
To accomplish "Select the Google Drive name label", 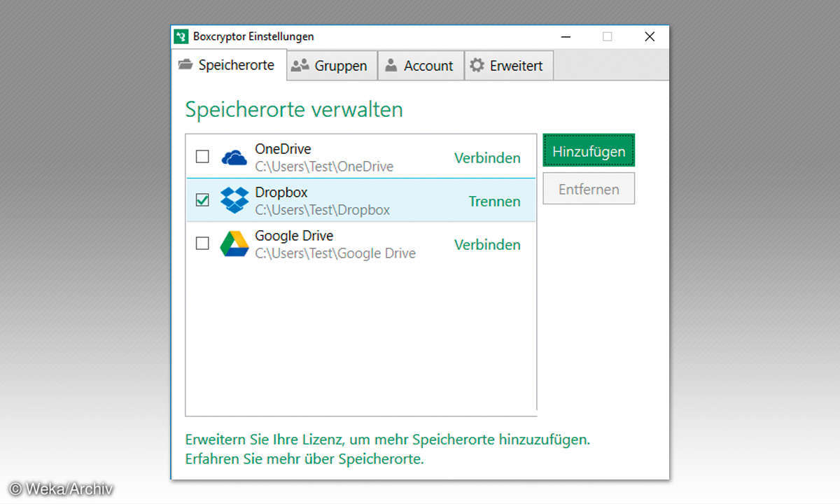I will 294,236.
